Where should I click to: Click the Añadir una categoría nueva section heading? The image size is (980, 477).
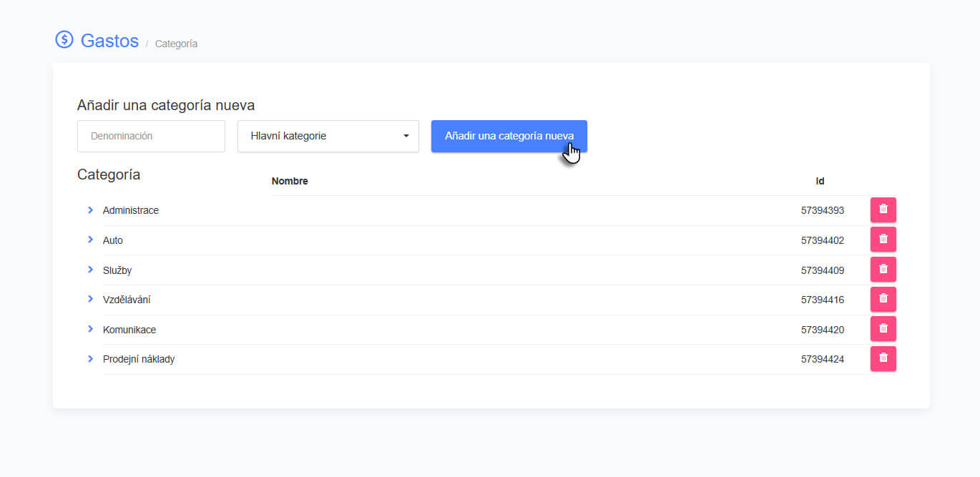(x=166, y=105)
